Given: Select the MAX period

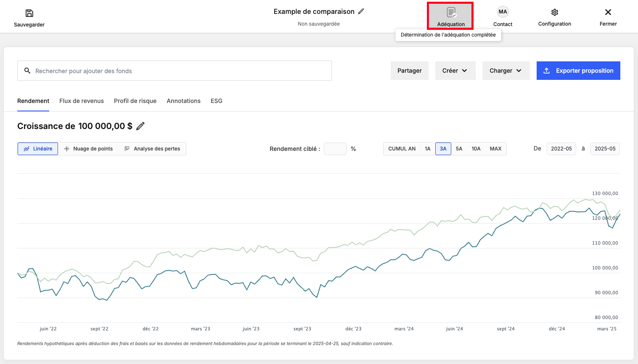Looking at the screenshot, I should tap(495, 149).
